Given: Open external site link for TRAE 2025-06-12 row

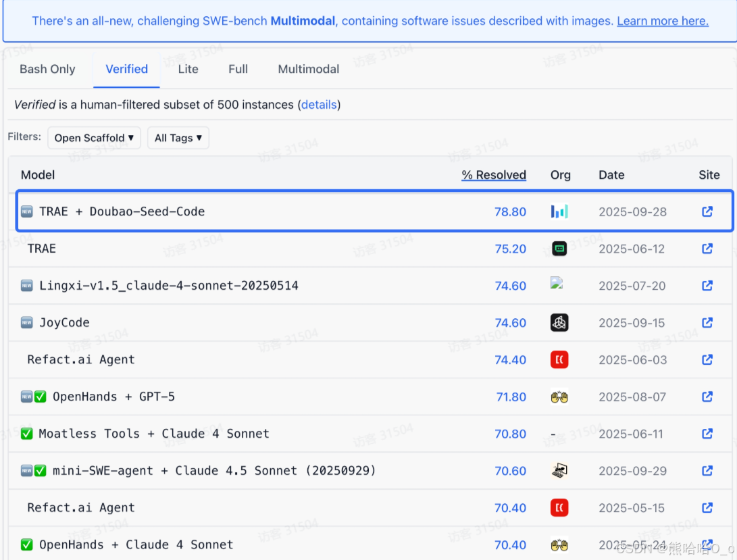Looking at the screenshot, I should point(707,249).
